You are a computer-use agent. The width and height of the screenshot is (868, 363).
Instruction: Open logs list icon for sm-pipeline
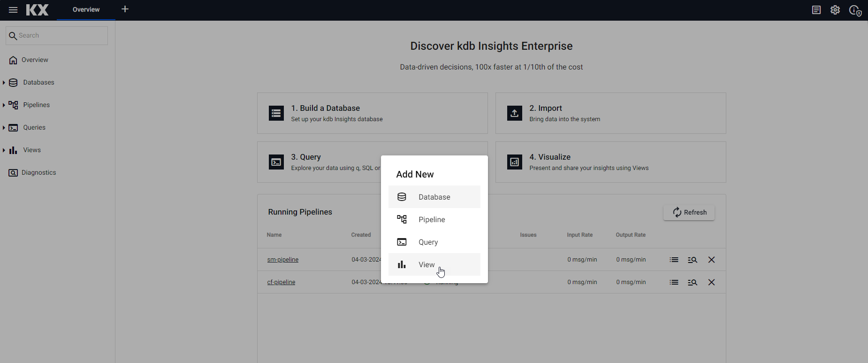pyautogui.click(x=674, y=260)
